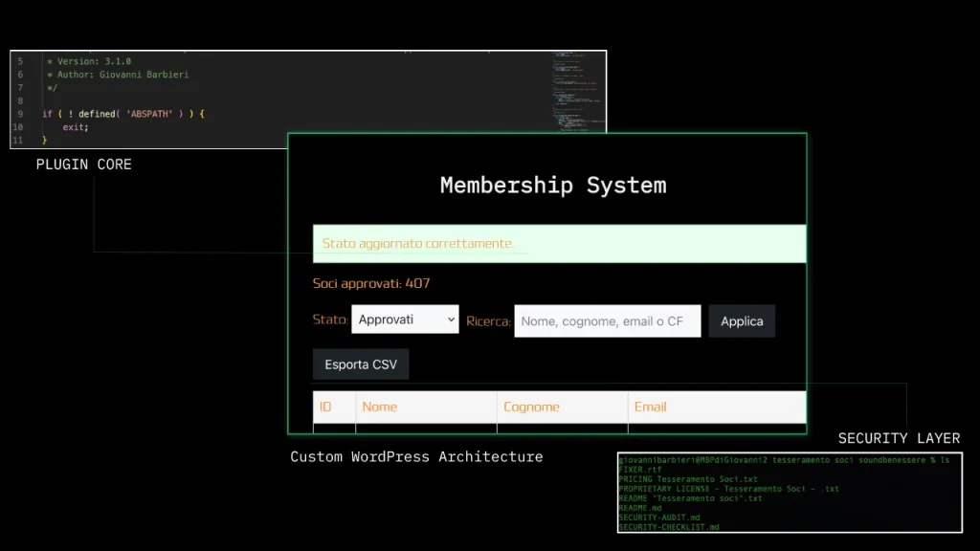
Task: Click the PROPRIETARY LICENSE file in terminal
Action: click(x=728, y=489)
